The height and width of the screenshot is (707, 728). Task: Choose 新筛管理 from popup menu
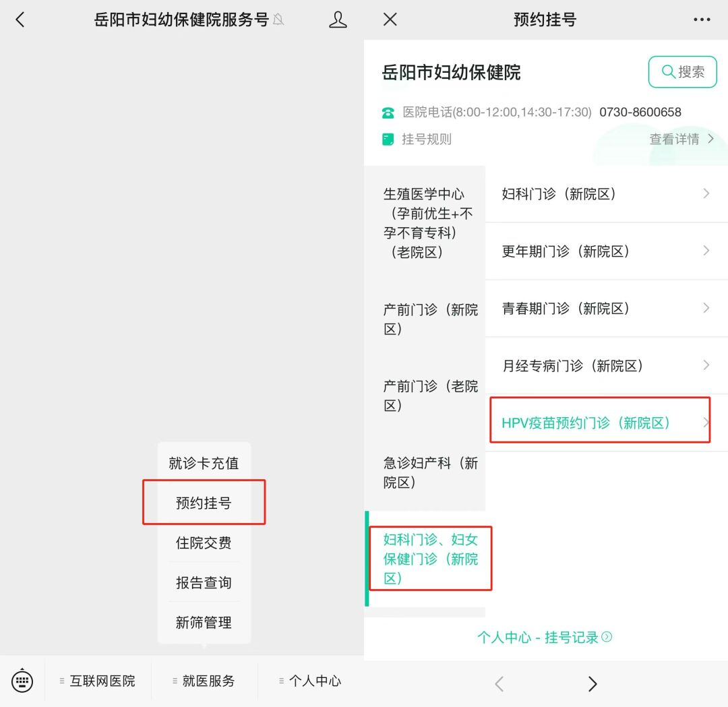point(204,623)
